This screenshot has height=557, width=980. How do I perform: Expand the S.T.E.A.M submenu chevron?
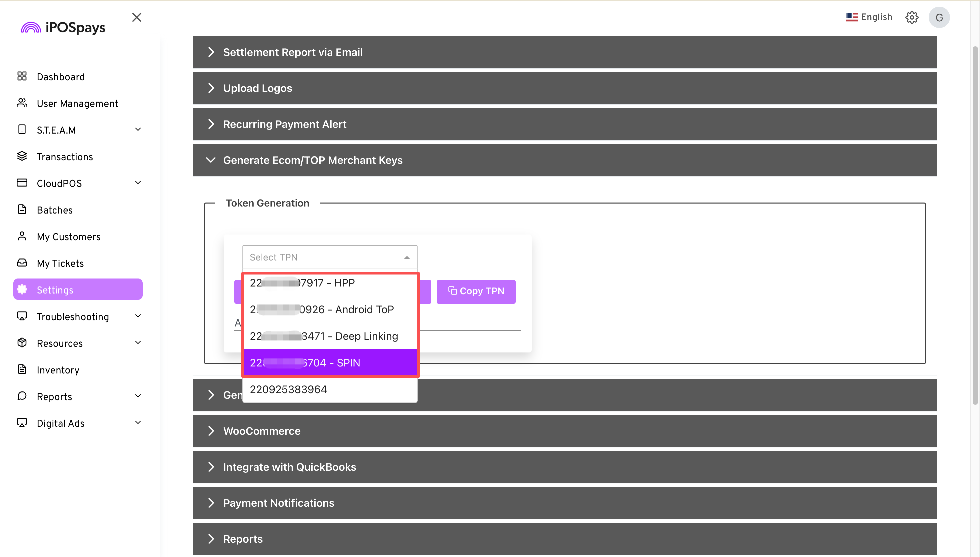pos(138,130)
